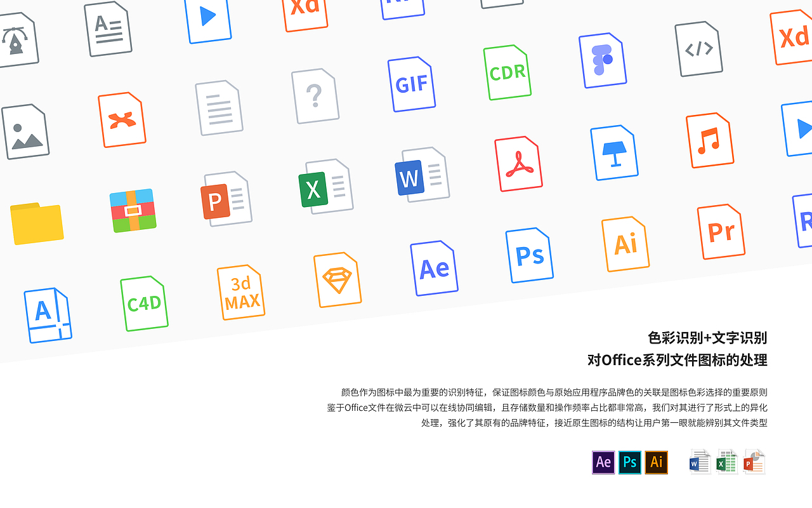
Task: Open the yellow folder icon
Action: (x=37, y=224)
